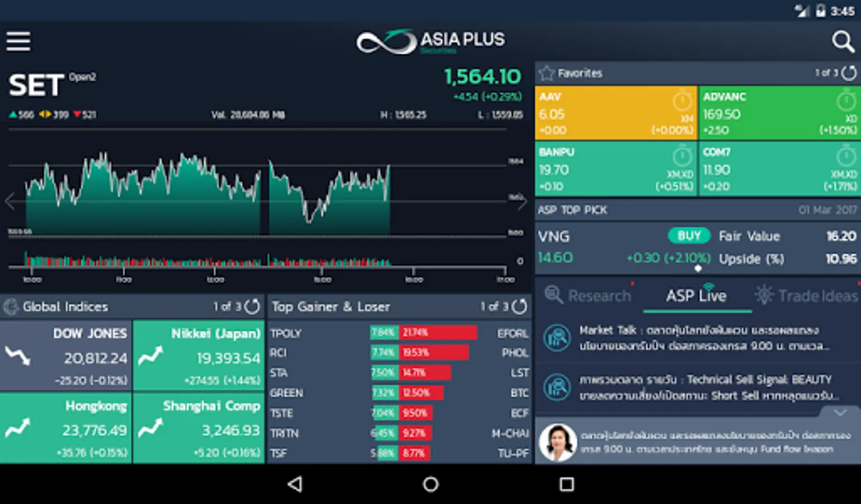Tap the alert clock on BANPU tile

click(682, 156)
